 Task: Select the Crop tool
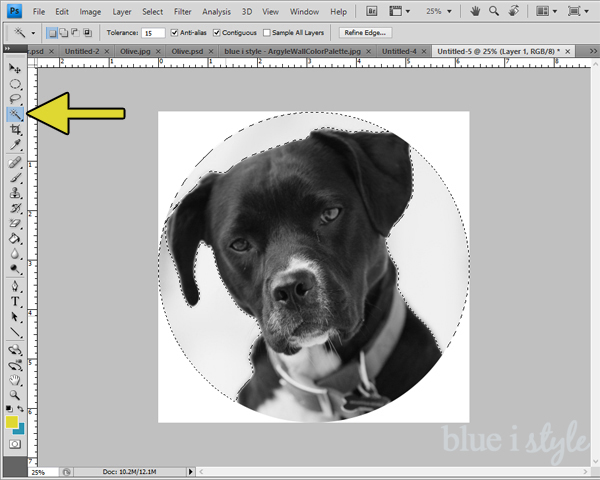coord(15,129)
